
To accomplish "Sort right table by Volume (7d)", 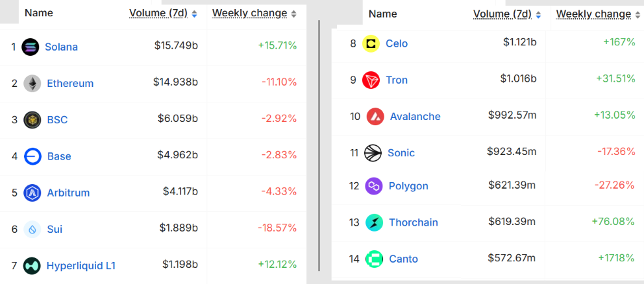I will pos(507,14).
